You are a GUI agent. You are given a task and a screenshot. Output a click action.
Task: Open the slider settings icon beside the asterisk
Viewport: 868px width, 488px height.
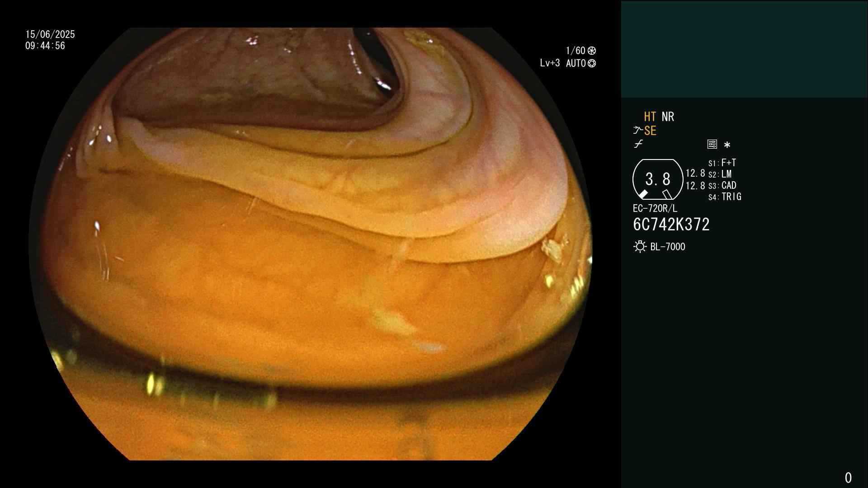pos(712,144)
